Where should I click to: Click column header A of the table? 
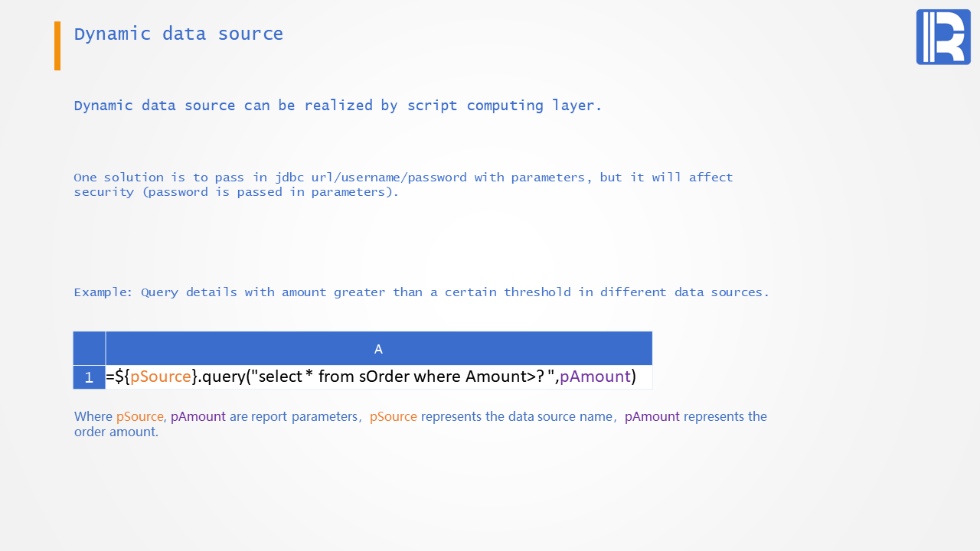coord(378,349)
